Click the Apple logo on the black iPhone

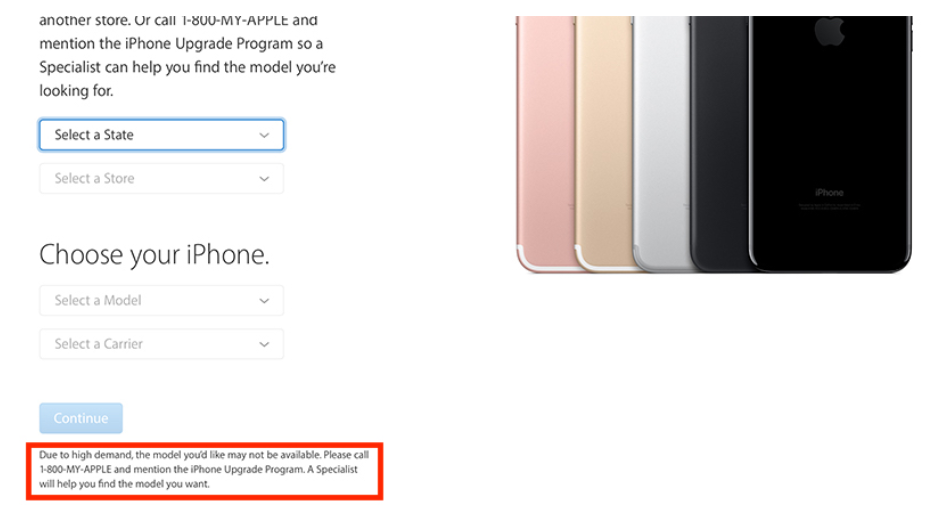(830, 31)
